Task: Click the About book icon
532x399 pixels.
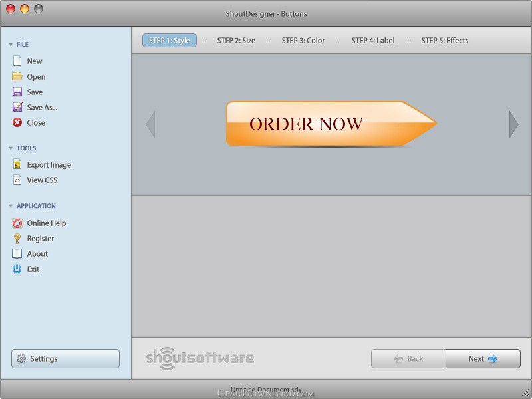Action: tap(17, 253)
